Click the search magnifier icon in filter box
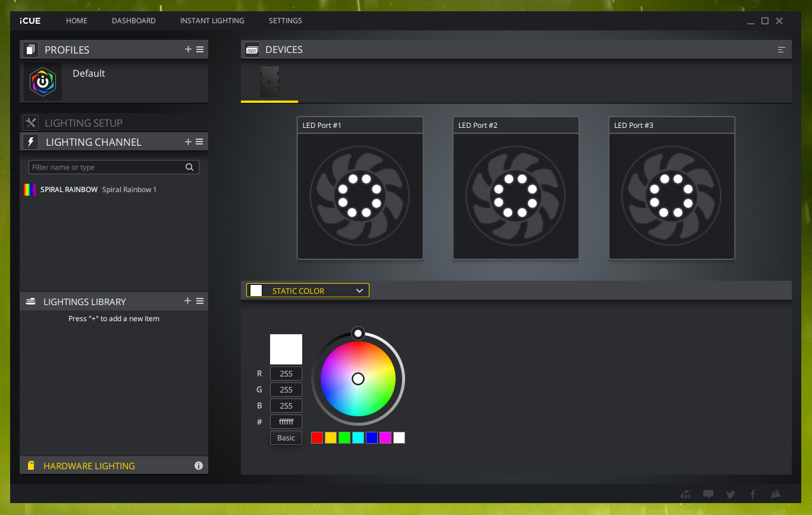The image size is (812, 515). click(x=189, y=167)
